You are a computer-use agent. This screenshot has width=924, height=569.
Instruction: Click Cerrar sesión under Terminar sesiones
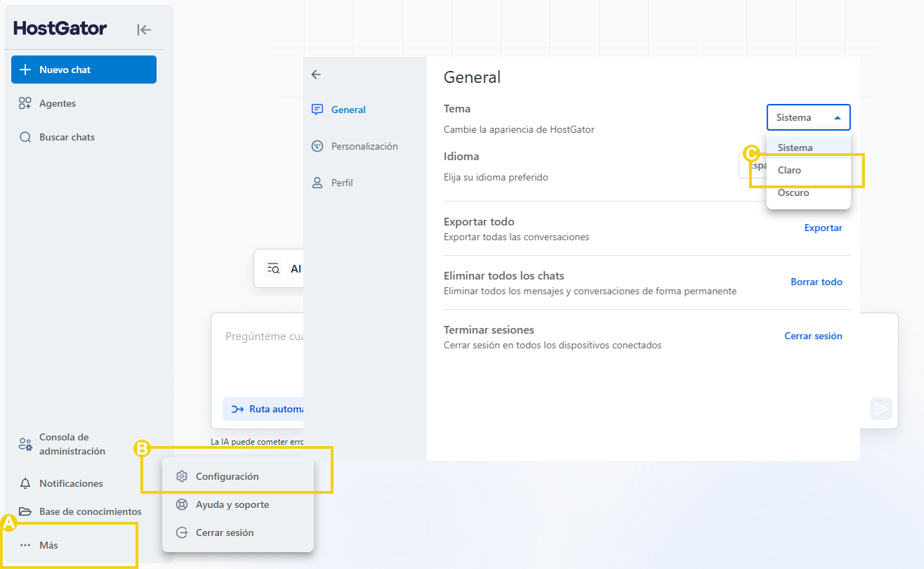pos(813,336)
